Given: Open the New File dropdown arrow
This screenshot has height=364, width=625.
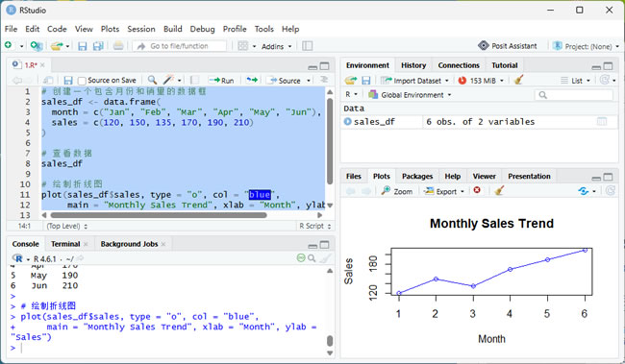Looking at the screenshot, I should (x=21, y=46).
